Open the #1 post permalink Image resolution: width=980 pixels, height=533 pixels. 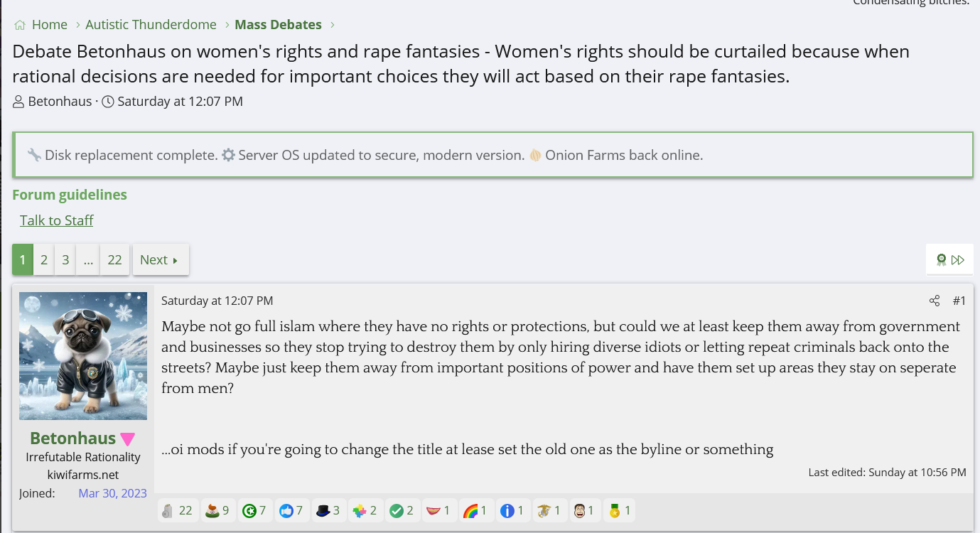(x=959, y=301)
